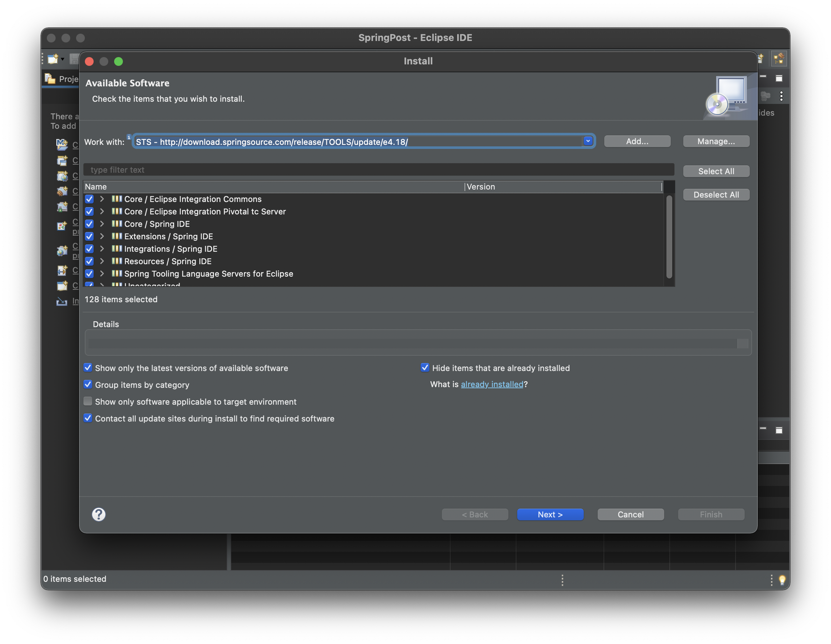Expand Resources / Spring IDE node
The width and height of the screenshot is (831, 644).
102,261
